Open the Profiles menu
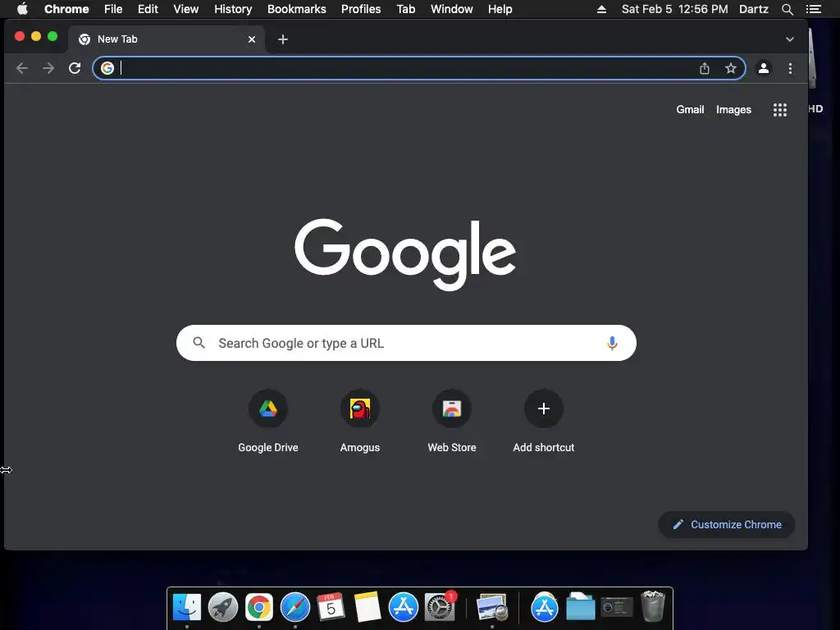 361,9
